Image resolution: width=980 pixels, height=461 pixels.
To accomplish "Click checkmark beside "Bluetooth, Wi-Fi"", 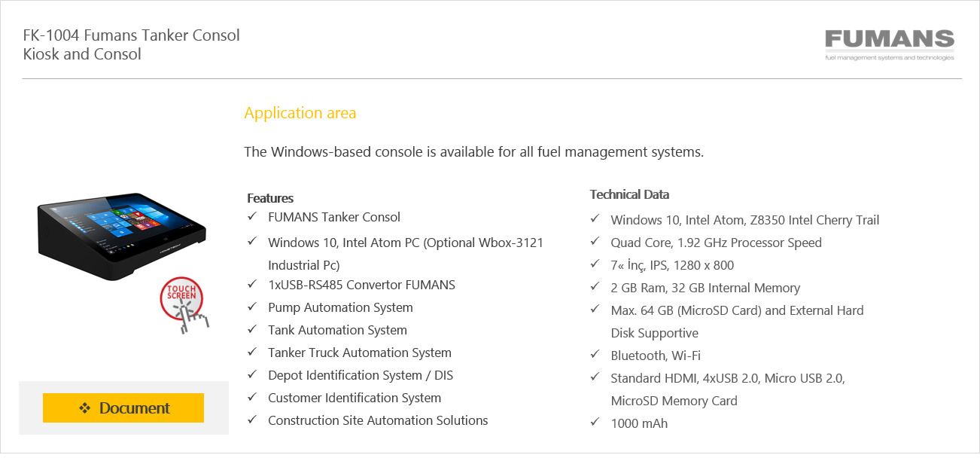I will pyautogui.click(x=595, y=355).
